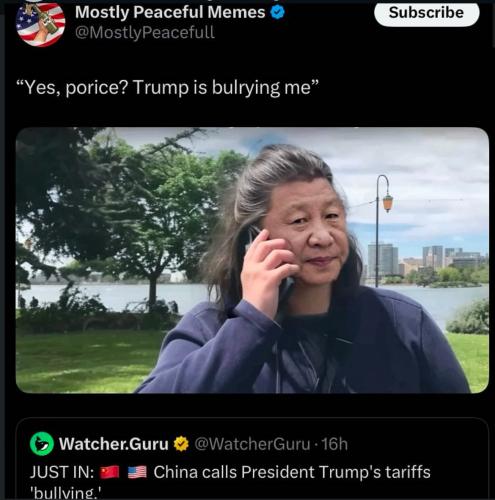495x500 pixels.
Task: Click the city skyline in the photo
Action: click(x=427, y=260)
